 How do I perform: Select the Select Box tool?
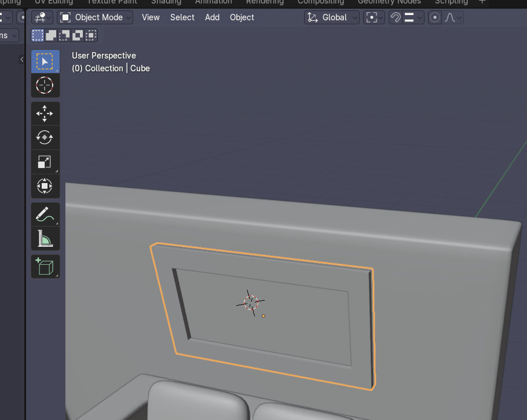pos(45,61)
